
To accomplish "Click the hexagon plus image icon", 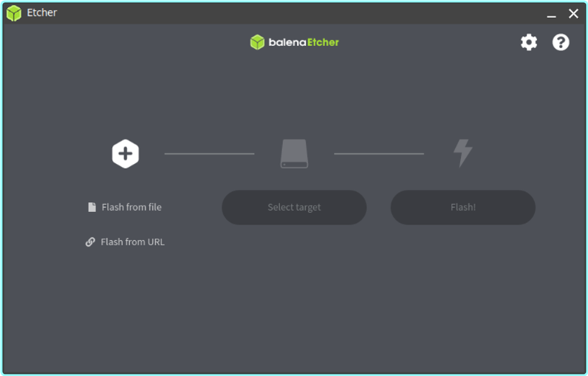I will [x=126, y=154].
